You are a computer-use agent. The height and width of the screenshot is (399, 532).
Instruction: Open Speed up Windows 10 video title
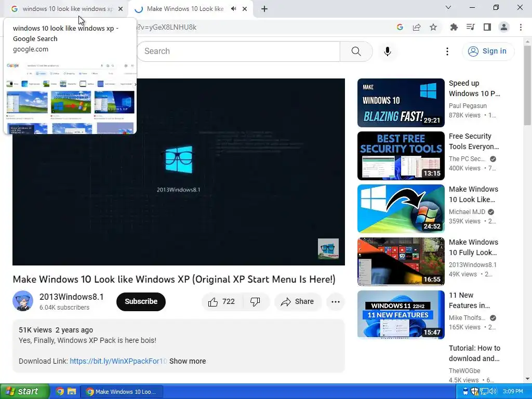pos(474,88)
